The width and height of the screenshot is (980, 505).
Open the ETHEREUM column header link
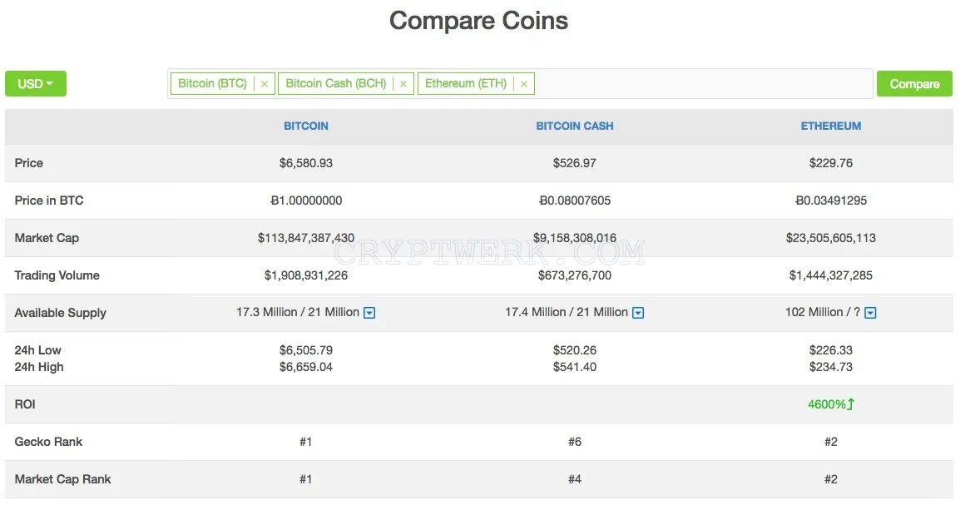coord(830,126)
